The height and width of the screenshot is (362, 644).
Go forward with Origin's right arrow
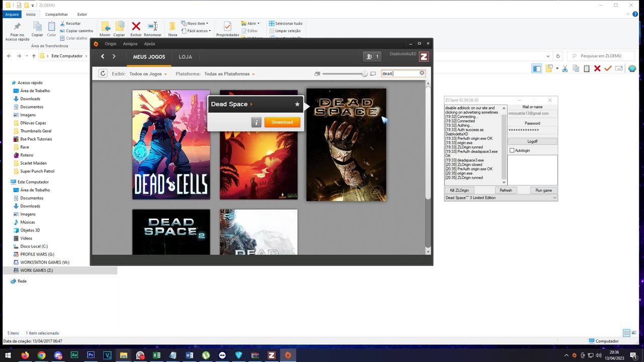(x=114, y=57)
